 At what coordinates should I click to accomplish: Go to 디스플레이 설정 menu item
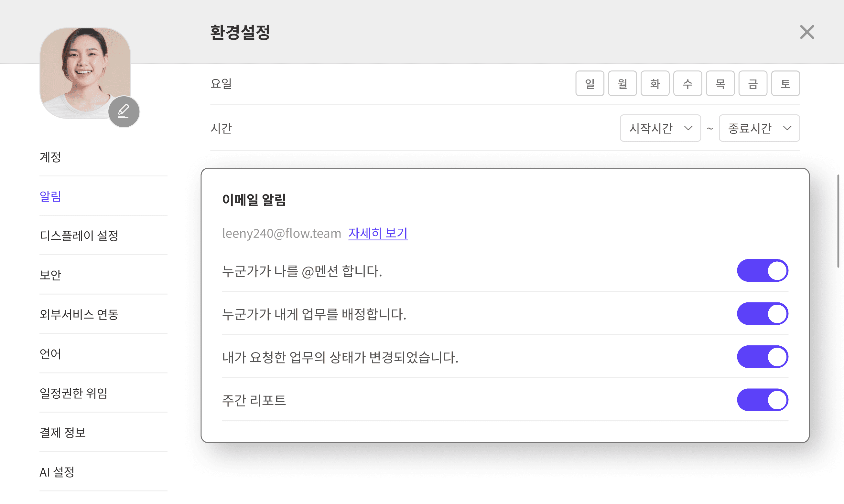[x=79, y=235]
